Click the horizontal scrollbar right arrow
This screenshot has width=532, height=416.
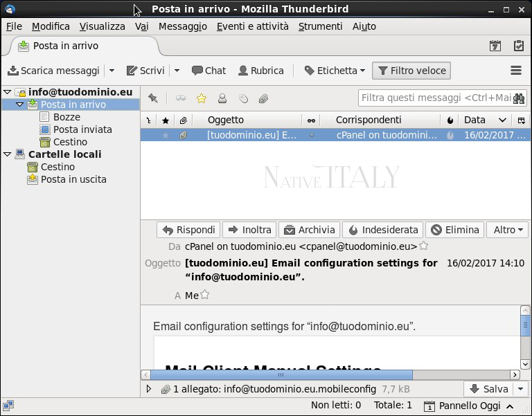click(515, 374)
